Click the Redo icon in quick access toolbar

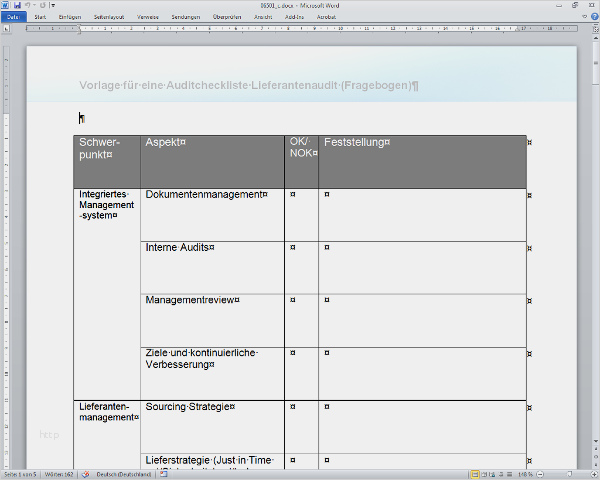click(x=42, y=6)
